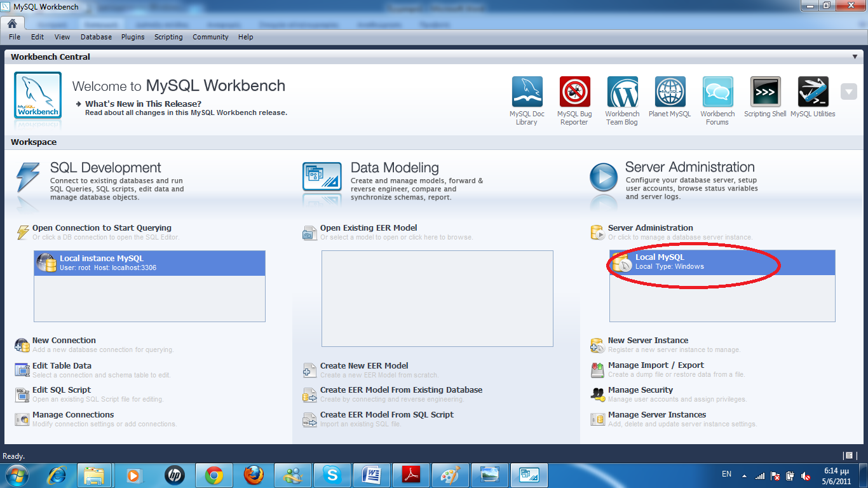868x488 pixels.
Task: Open the Database menu
Action: 96,37
